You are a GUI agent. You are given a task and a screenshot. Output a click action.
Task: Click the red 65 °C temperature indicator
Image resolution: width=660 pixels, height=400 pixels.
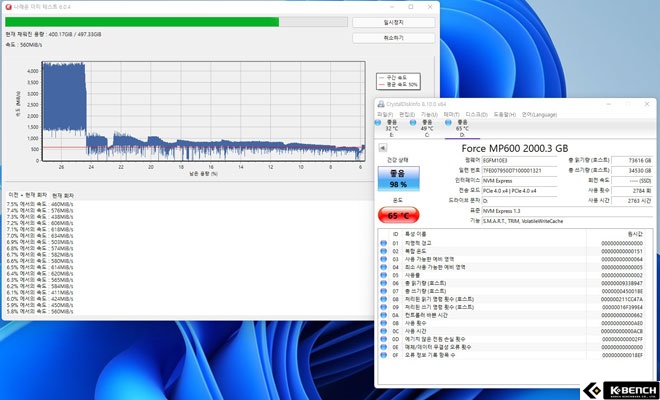398,215
